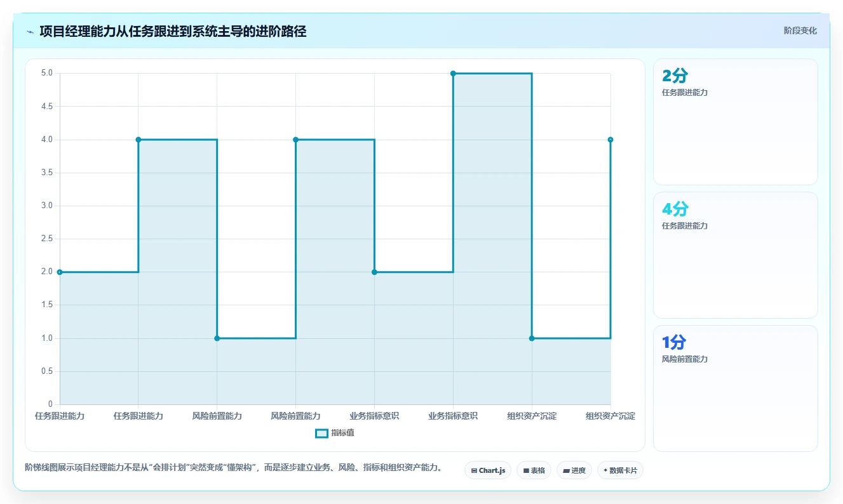Click the 0 y-axis label

click(x=51, y=404)
